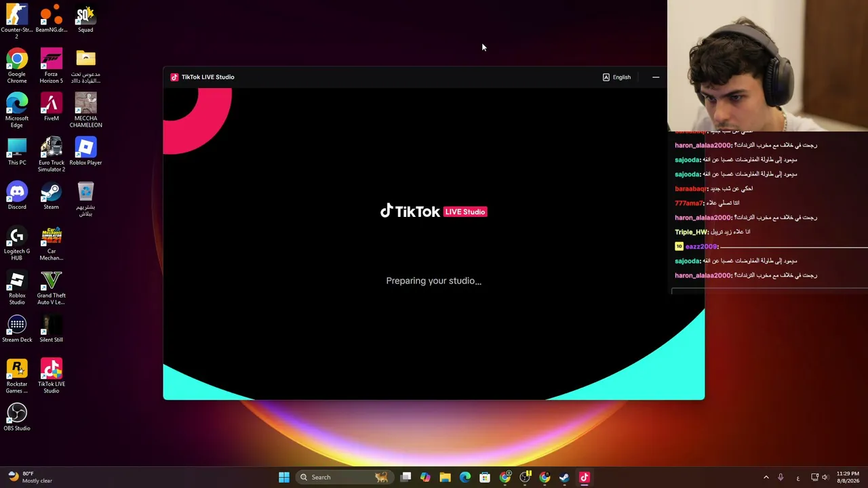Viewport: 868px width, 488px height.
Task: Open File Explorer from the taskbar
Action: point(445,477)
